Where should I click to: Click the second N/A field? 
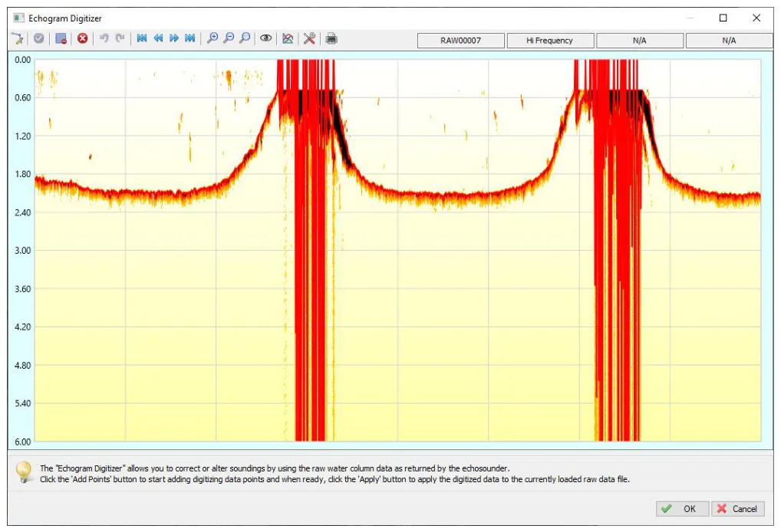click(x=729, y=41)
